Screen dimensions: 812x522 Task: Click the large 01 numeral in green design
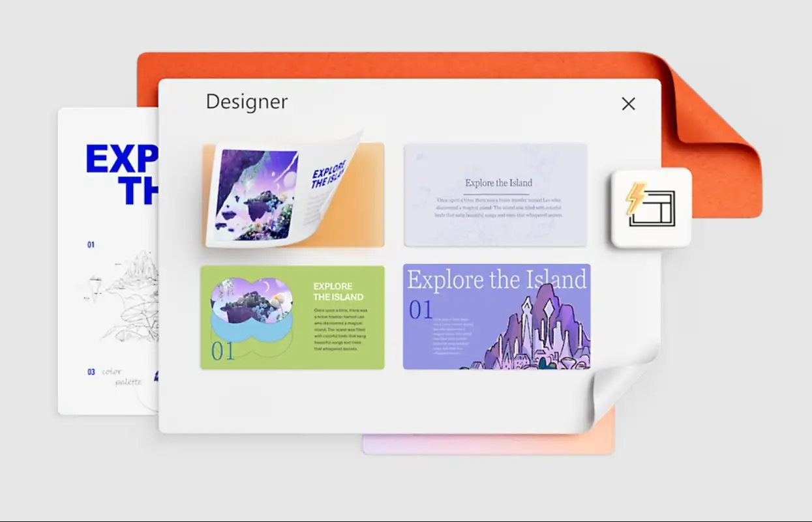click(222, 351)
